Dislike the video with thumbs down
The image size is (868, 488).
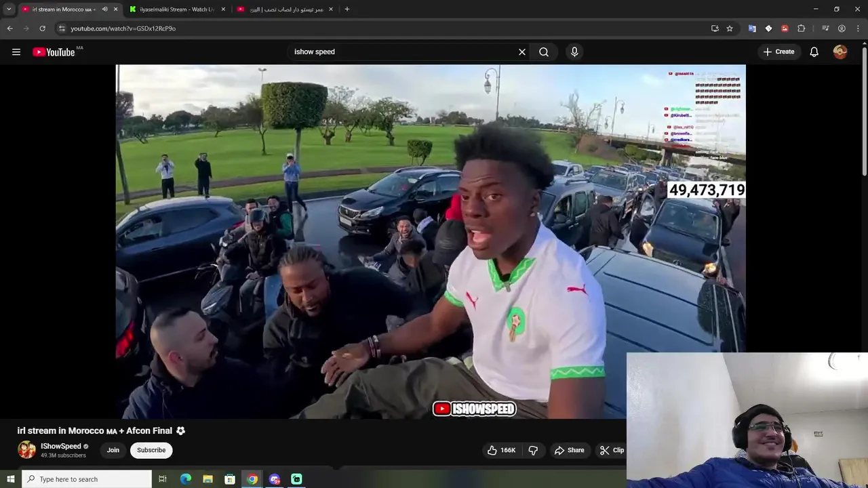pyautogui.click(x=533, y=450)
